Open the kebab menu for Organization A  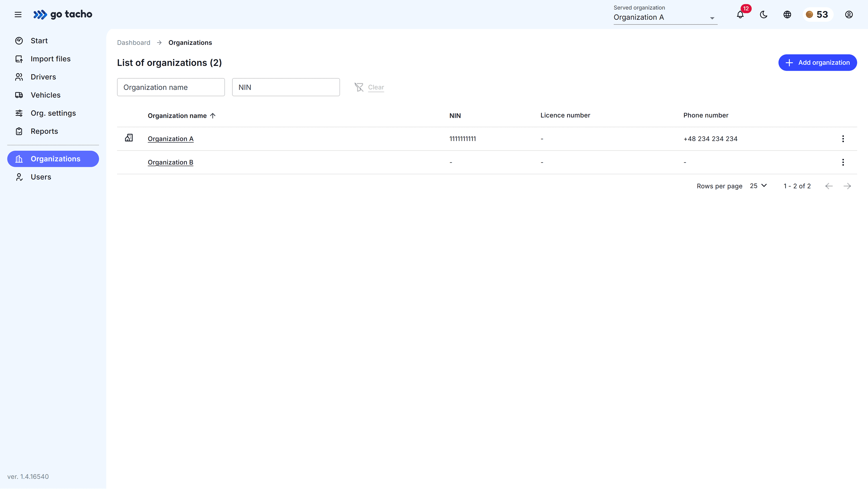pos(843,139)
